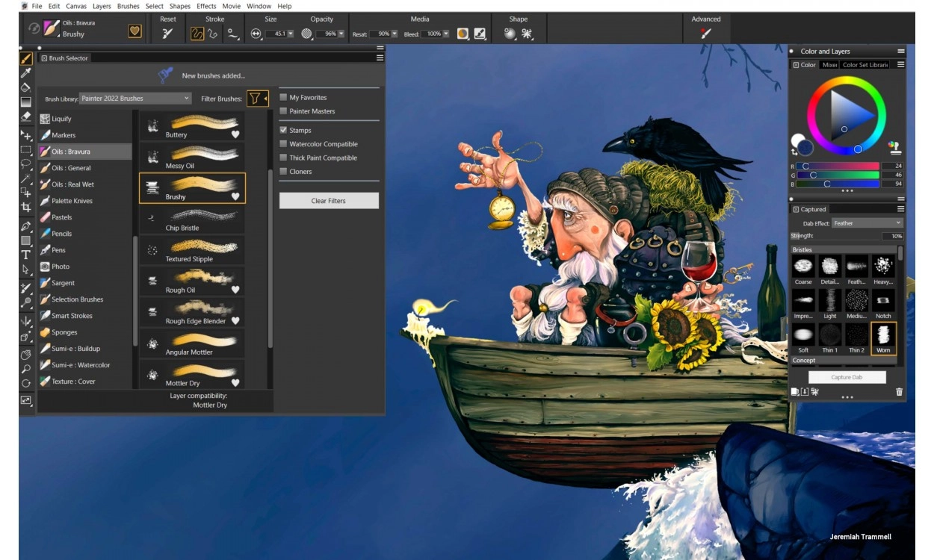
Task: Open the Brush Library dropdown
Action: click(x=135, y=98)
